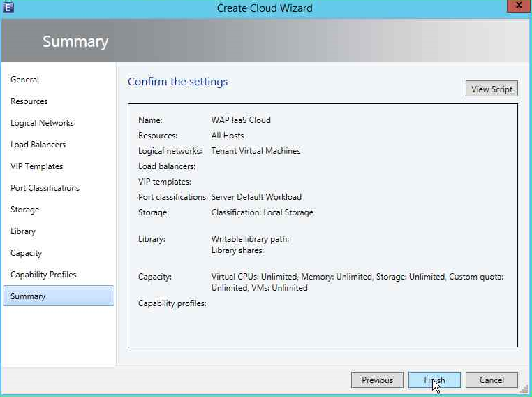The height and width of the screenshot is (397, 532).
Task: Click the Previous button
Action: point(377,380)
